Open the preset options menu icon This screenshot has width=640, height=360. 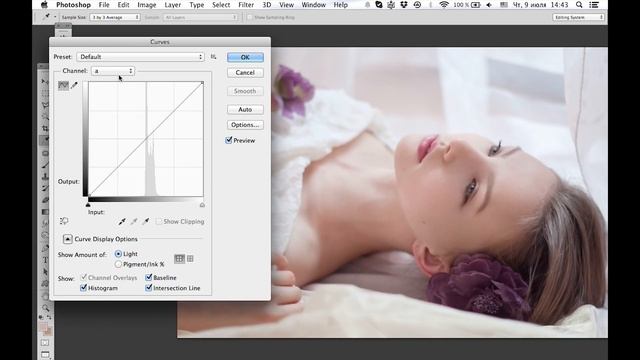click(x=213, y=57)
